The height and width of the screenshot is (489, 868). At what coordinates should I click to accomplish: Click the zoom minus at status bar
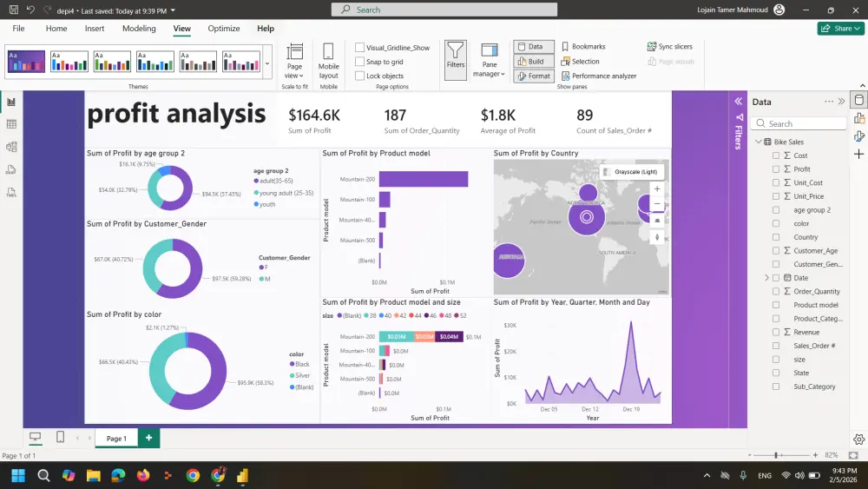[x=750, y=455]
